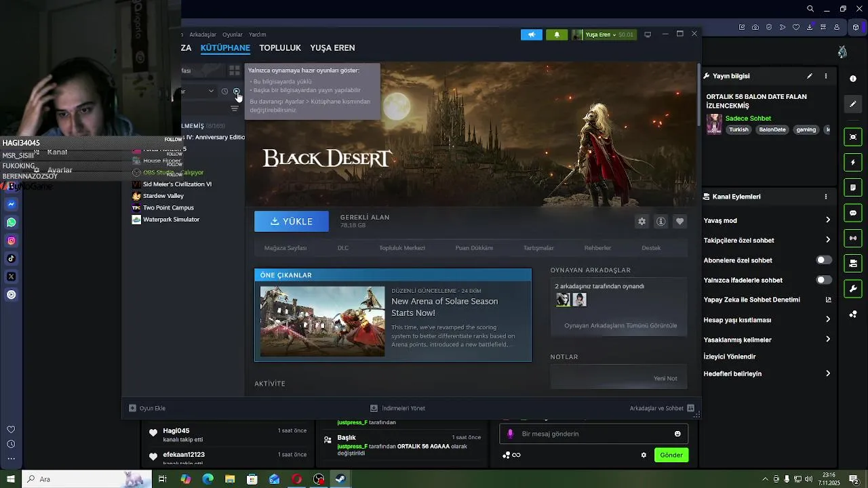Open TikTok from browser sidebar
Image resolution: width=868 pixels, height=488 pixels.
click(x=12, y=258)
